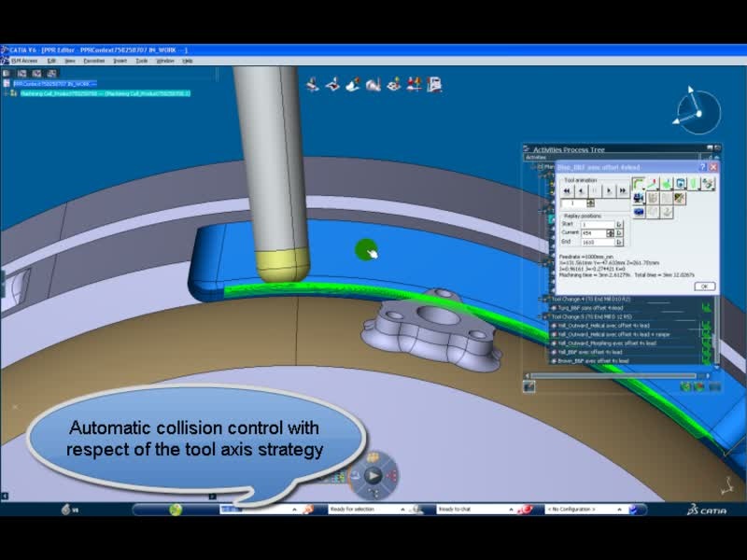This screenshot has height=560, width=747.
Task: Open the Help menu
Action: point(188,61)
